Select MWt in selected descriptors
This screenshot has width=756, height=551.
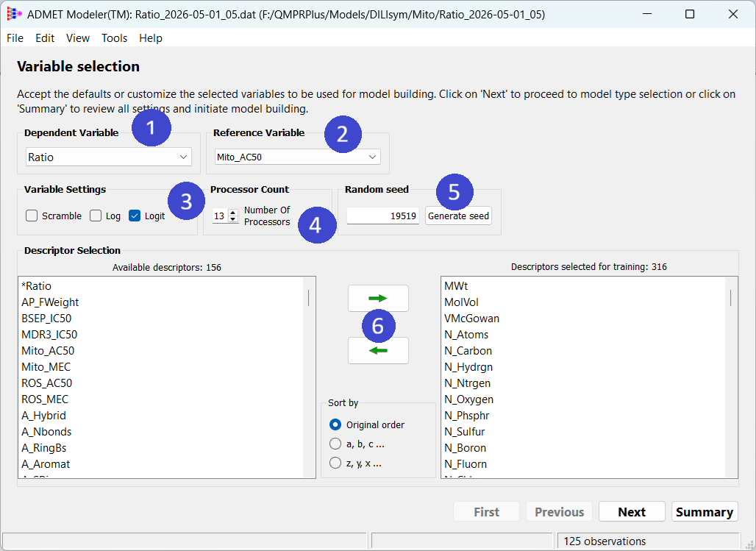456,286
